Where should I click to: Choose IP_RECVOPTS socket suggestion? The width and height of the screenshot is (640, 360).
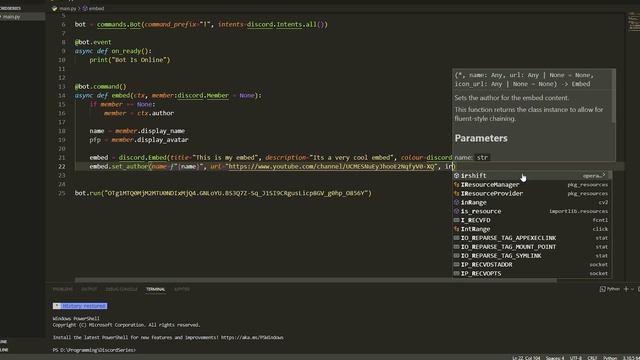532,273
